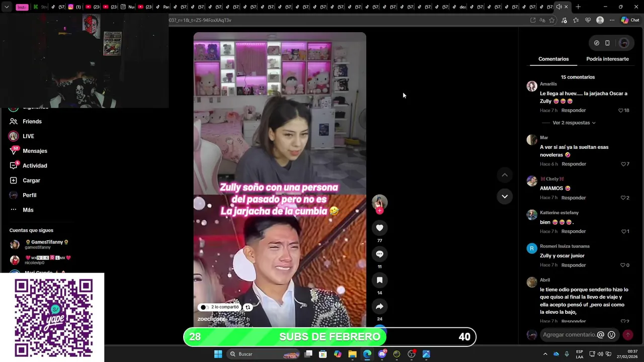Open the video creator's avatar
Image resolution: width=644 pixels, height=362 pixels.
379,202
